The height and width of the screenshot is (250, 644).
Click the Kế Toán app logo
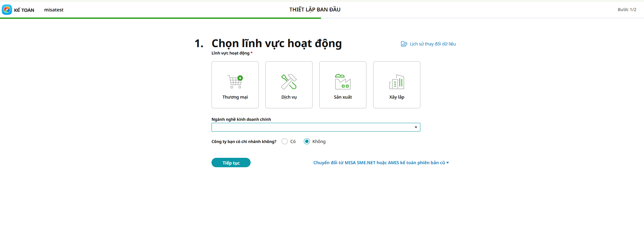(x=7, y=10)
